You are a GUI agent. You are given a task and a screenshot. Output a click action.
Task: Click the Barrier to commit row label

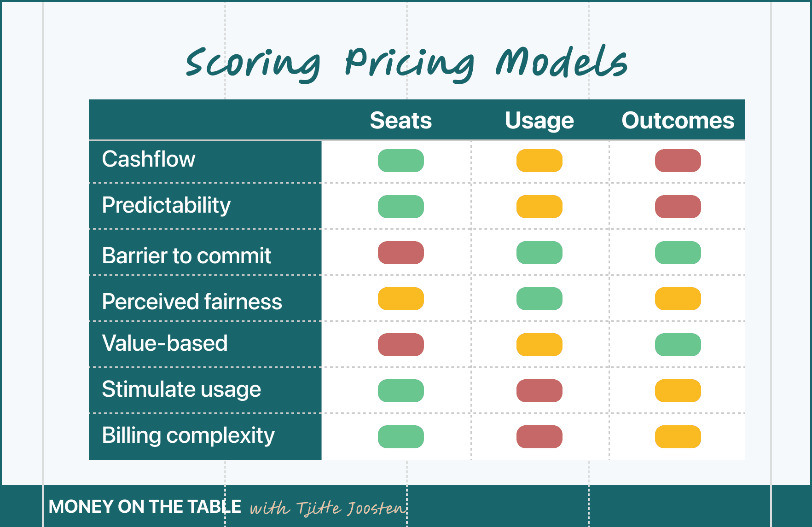(x=186, y=255)
